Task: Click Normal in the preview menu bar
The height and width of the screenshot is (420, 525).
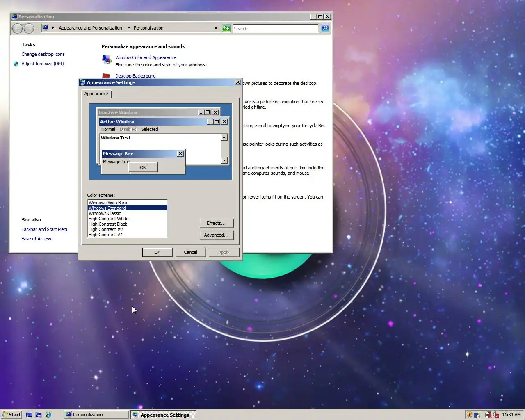Action: tap(108, 129)
